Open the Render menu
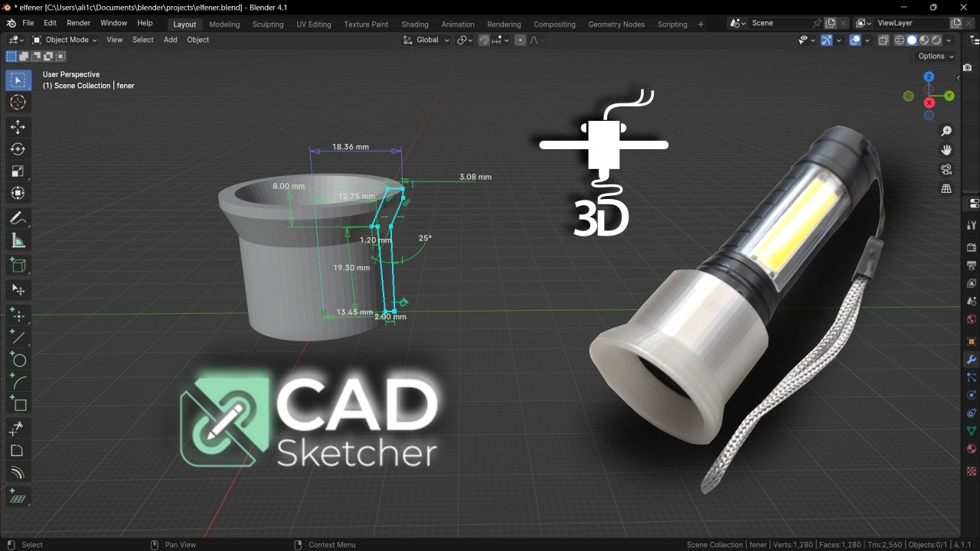The image size is (980, 551). coord(78,24)
